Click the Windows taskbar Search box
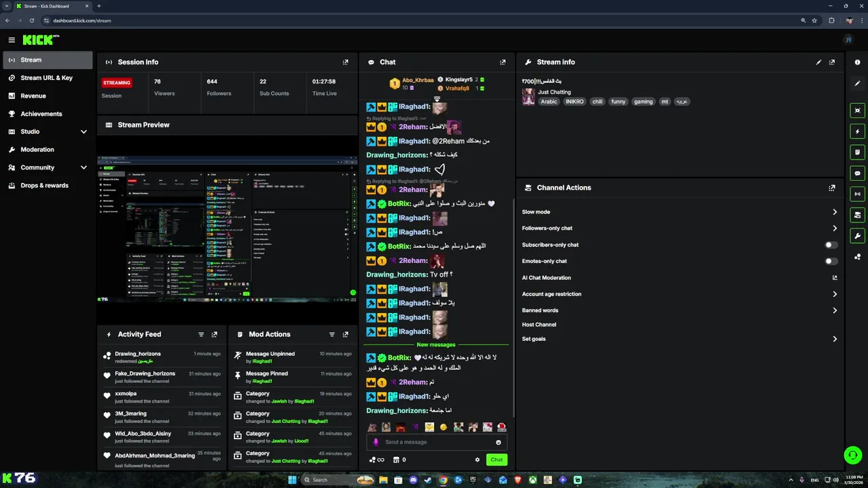868x488 pixels. [x=338, y=480]
